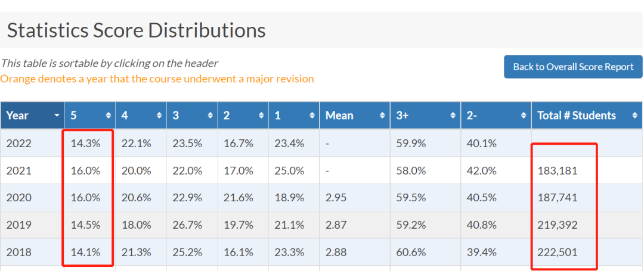This screenshot has width=644, height=271.
Task: Sort by score 4 column arrows
Action: tap(159, 116)
